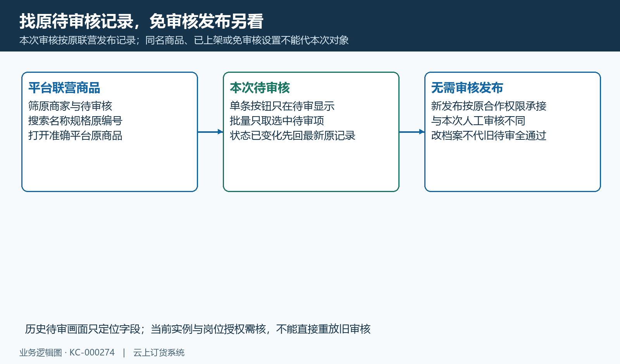Select the 本次待审核 card heading
Viewport: 620px width, 364px height.
click(260, 88)
